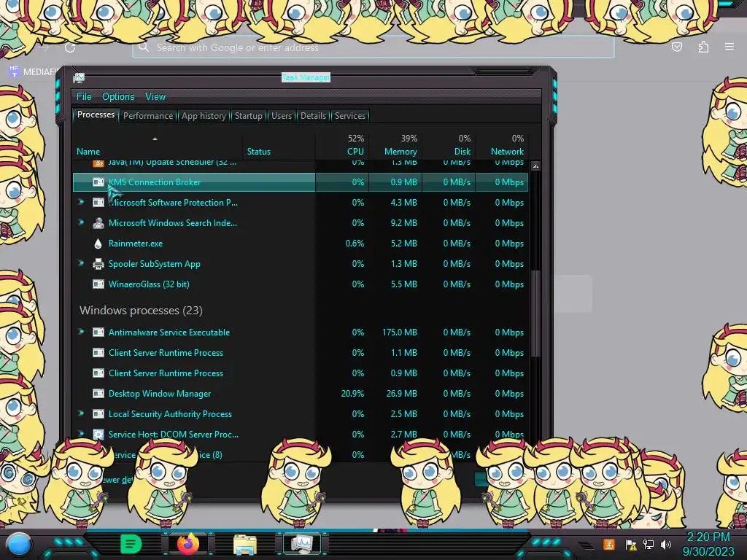Open the Options menu in Task Manager
747x560 pixels.
pyautogui.click(x=118, y=97)
